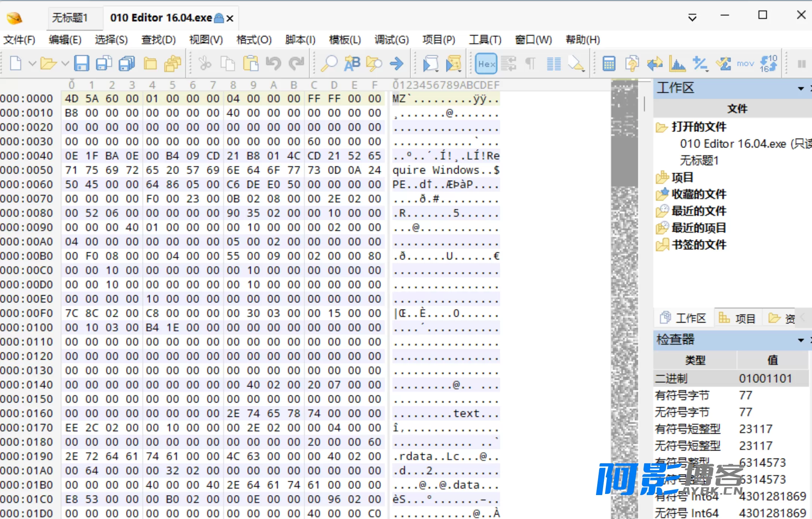This screenshot has height=519, width=812.
Task: Click the Save file toolbar icon
Action: coord(81,64)
